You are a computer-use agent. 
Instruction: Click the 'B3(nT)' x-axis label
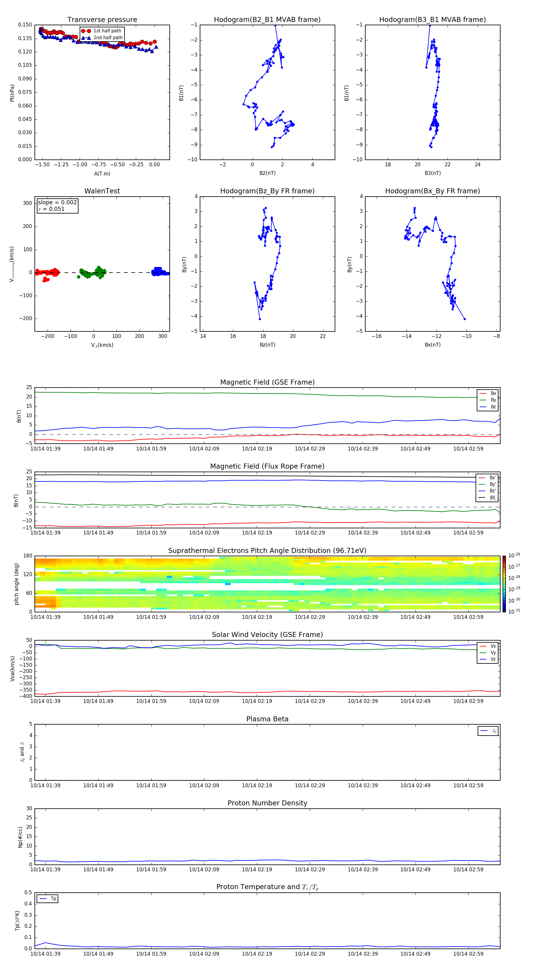432,173
